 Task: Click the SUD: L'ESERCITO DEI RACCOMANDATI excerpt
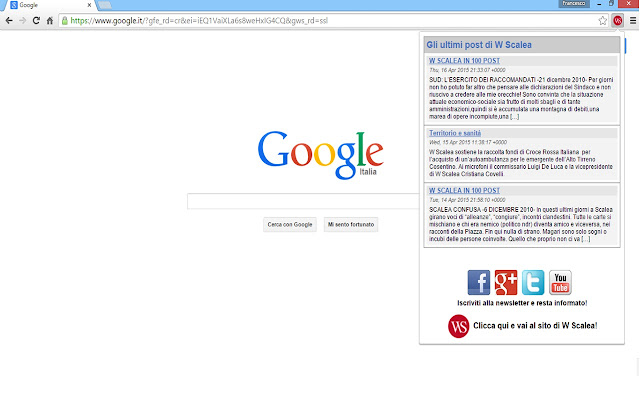[521, 98]
